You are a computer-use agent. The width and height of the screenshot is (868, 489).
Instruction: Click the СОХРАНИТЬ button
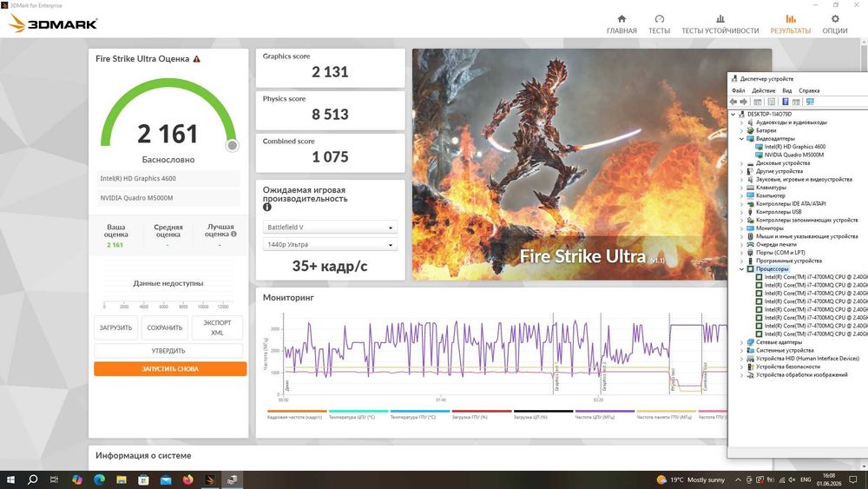(x=164, y=327)
